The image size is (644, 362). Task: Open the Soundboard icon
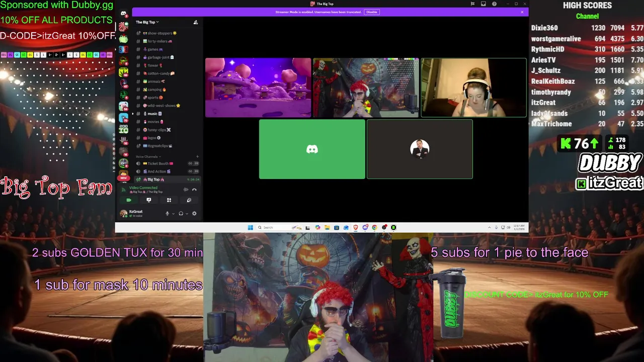[x=189, y=200]
